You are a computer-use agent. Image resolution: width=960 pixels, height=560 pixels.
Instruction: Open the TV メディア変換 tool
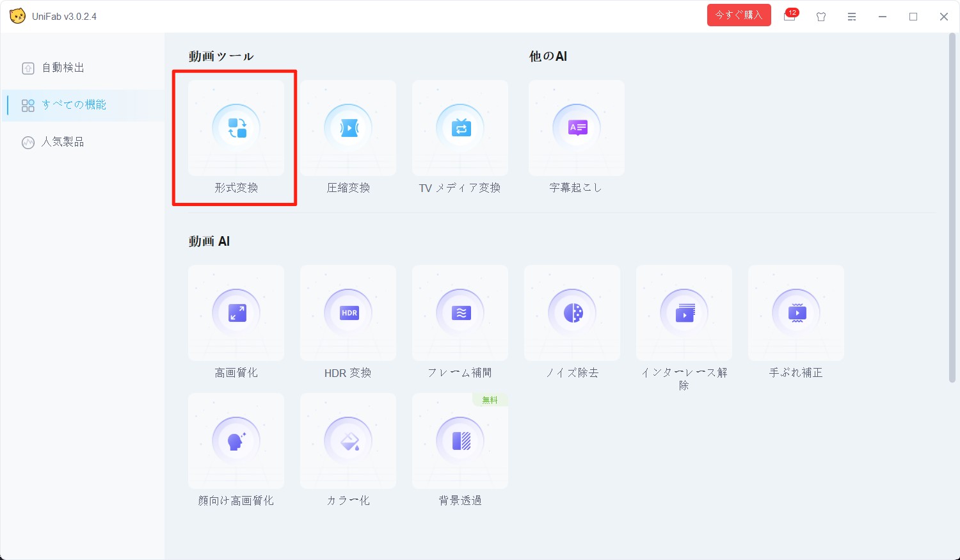(x=460, y=128)
